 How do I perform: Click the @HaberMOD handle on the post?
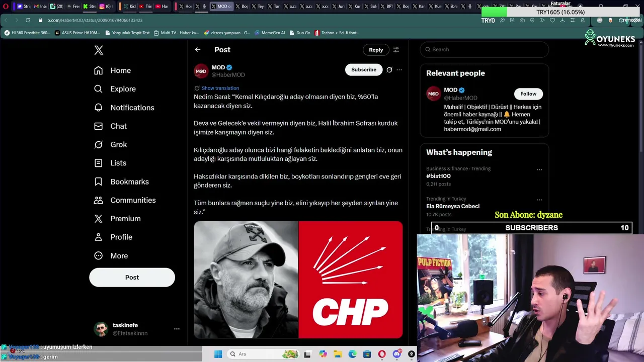click(x=228, y=75)
